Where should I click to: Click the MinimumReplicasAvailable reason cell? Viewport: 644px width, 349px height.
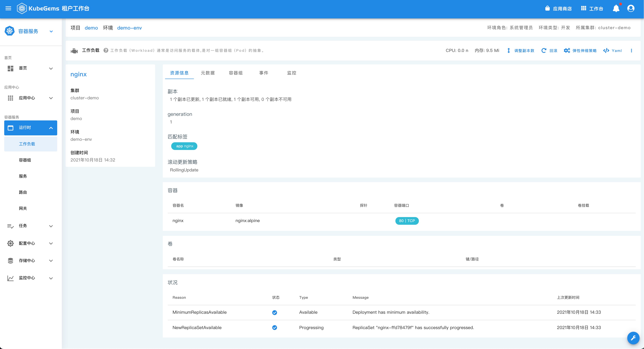[x=199, y=312]
